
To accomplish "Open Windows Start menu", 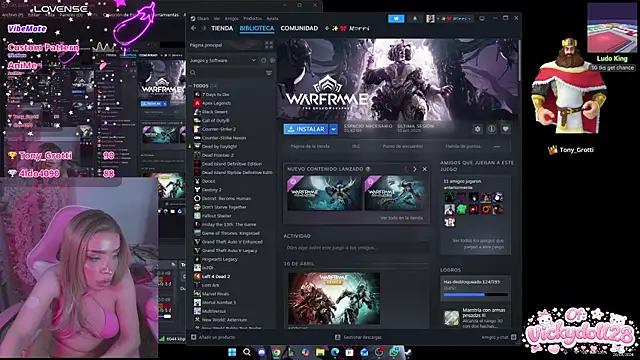I will (x=232, y=352).
